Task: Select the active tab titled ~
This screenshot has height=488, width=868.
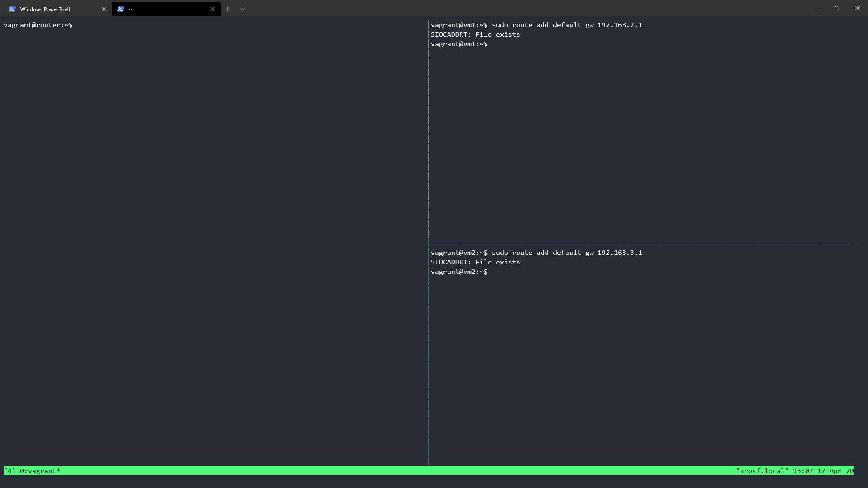Action: 166,9
